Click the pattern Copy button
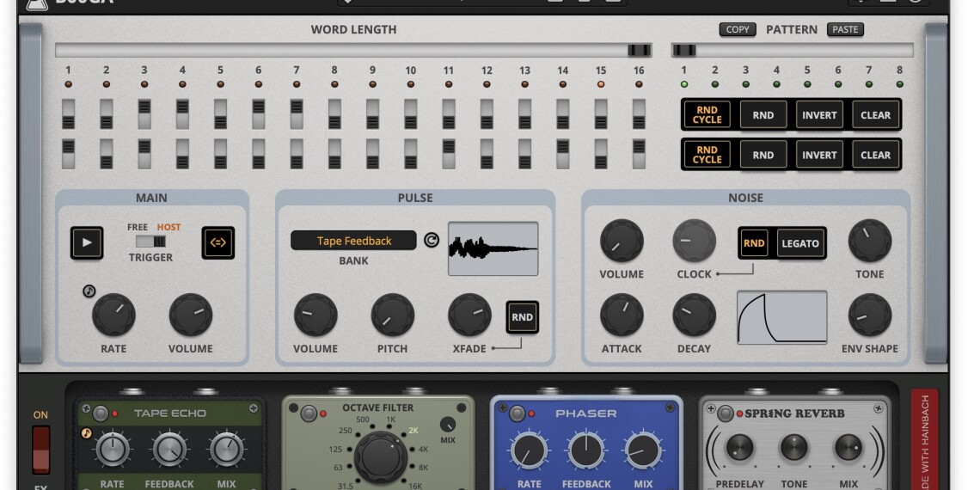The width and height of the screenshot is (980, 490). [738, 29]
